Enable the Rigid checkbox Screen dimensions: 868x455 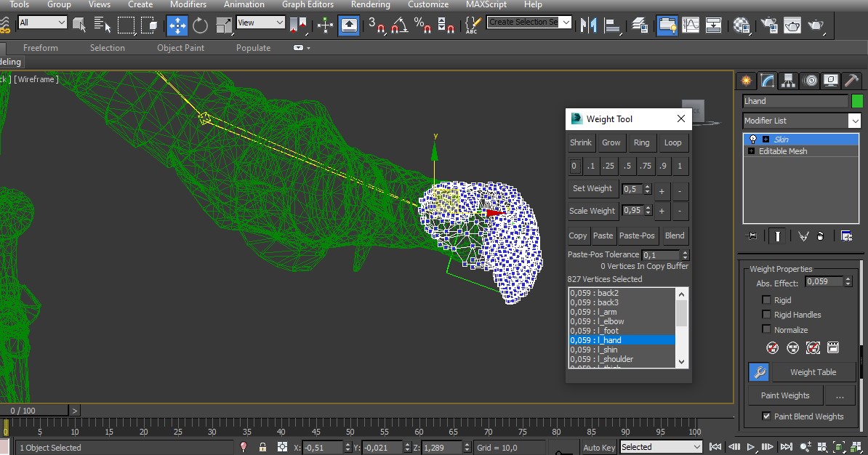(x=766, y=299)
